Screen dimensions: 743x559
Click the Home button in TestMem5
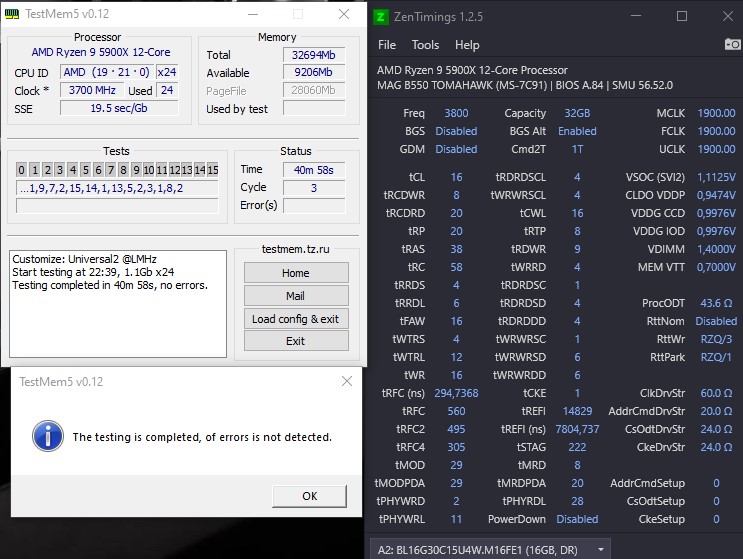click(296, 273)
